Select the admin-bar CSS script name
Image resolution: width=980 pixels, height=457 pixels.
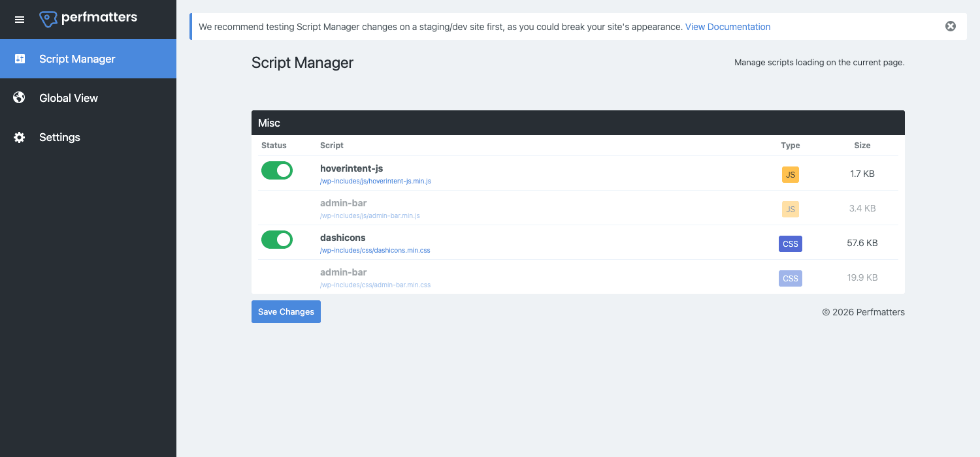click(344, 272)
